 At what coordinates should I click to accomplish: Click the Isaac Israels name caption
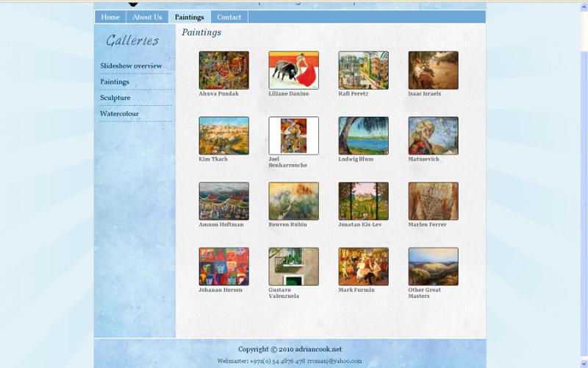[425, 93]
